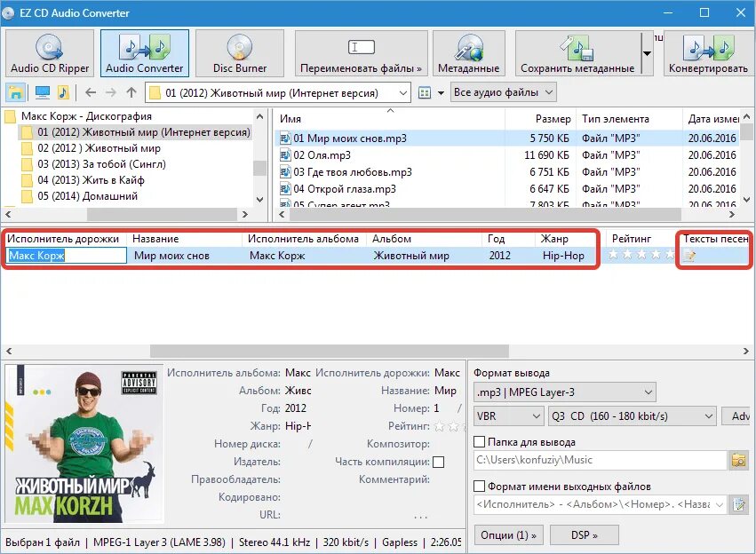The height and width of the screenshot is (554, 756).
Task: Open the Audio CD Ripper mode
Action: coord(50,53)
